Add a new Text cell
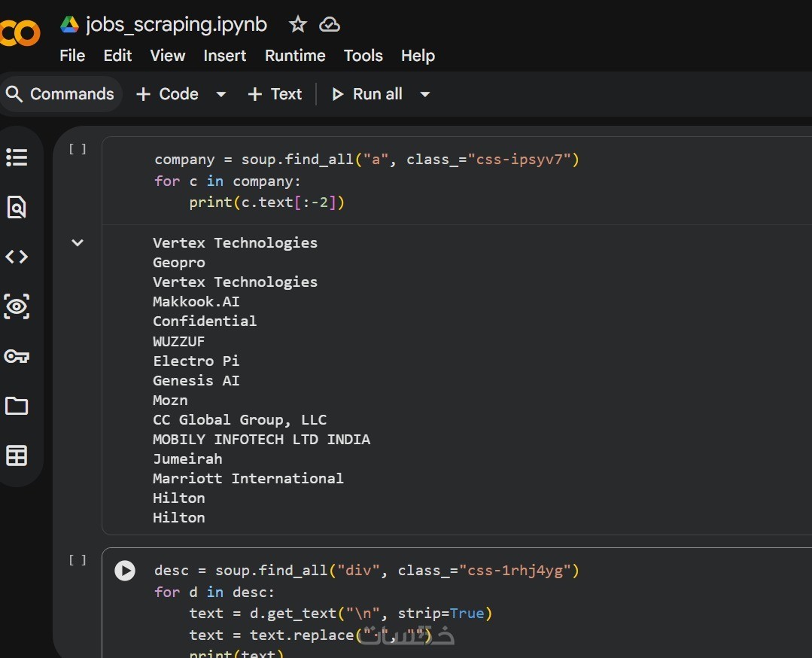 [275, 94]
